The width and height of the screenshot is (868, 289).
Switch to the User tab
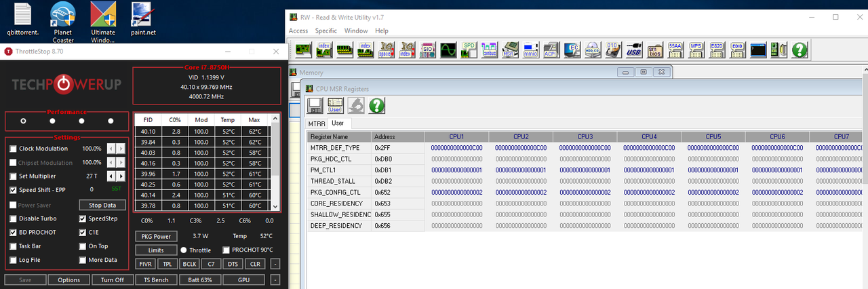coord(338,123)
